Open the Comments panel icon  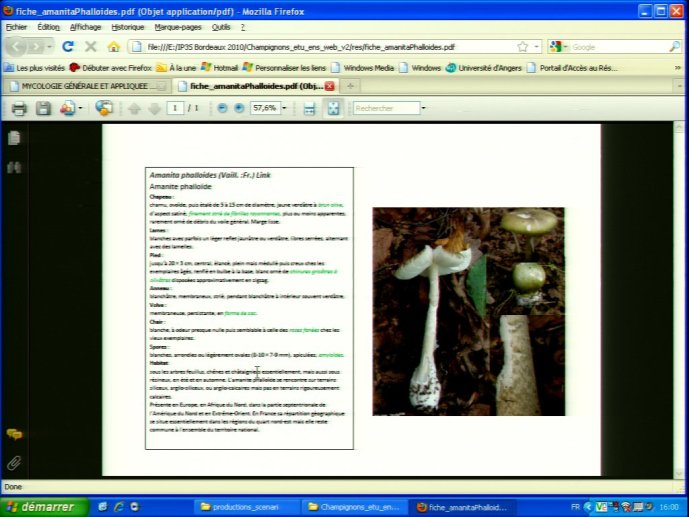coord(15,434)
